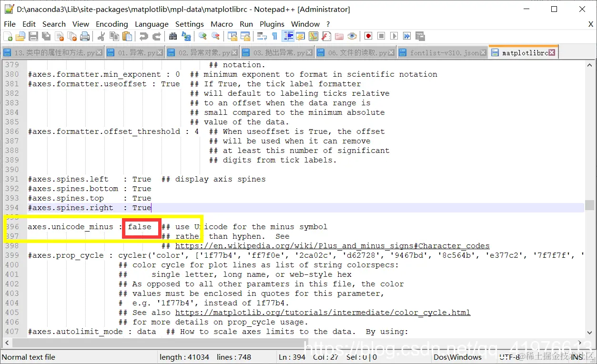Screen dimensions: 597x364
Task: Click the Copy toolbar icon
Action: point(114,36)
